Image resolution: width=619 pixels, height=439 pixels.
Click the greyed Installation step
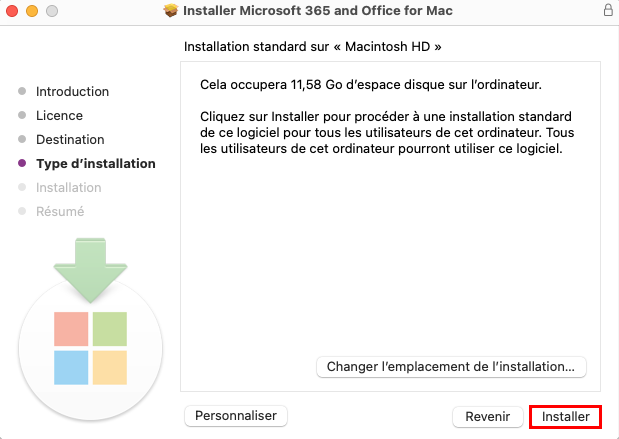[69, 188]
